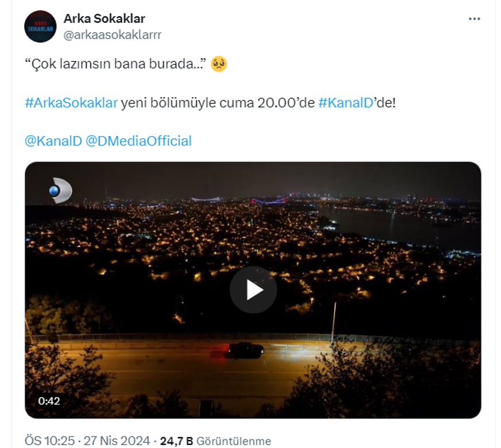Click the pleading face emoji in tweet
This screenshot has width=501, height=448.
[219, 64]
